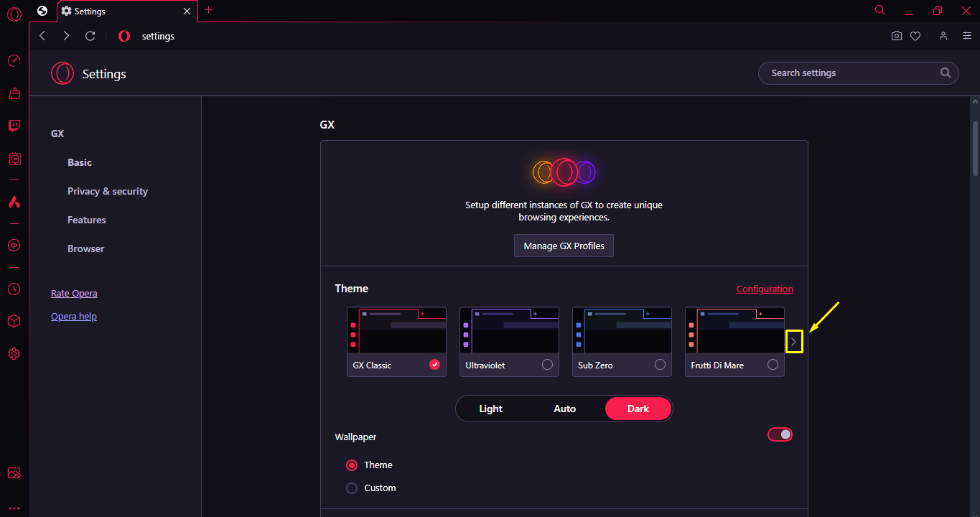Image resolution: width=980 pixels, height=517 pixels.
Task: Click the Frutti Di Mare theme preview
Action: tap(734, 330)
